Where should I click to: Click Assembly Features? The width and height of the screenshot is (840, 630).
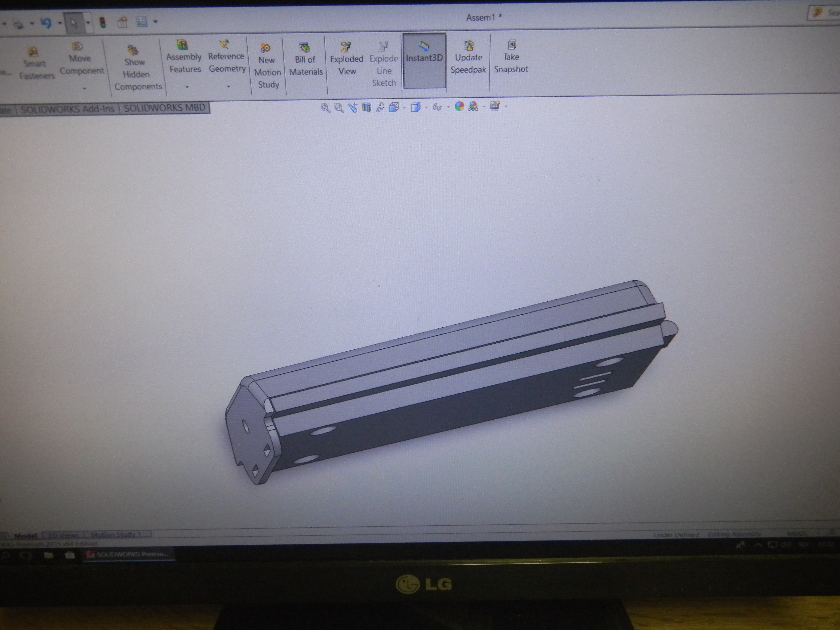pyautogui.click(x=184, y=57)
